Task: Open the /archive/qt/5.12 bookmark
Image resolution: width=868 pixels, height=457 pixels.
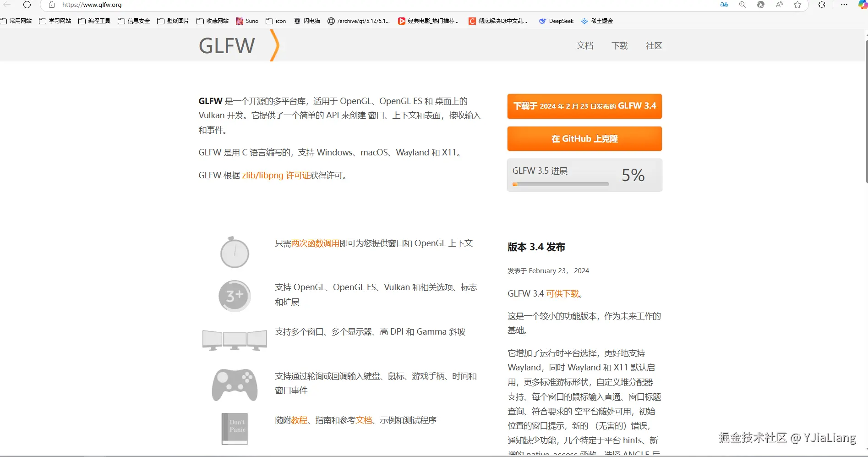Action: [359, 21]
